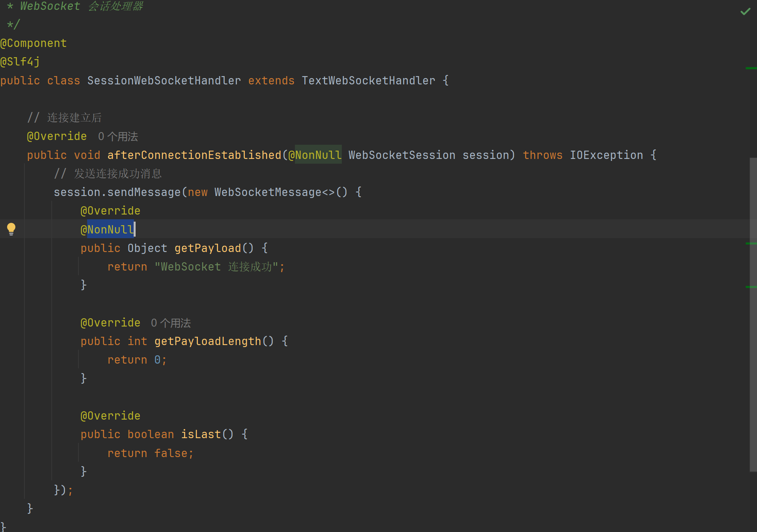Screen dimensions: 757x532
Task: Click the selected @NonNull on the current line
Action: (110, 229)
